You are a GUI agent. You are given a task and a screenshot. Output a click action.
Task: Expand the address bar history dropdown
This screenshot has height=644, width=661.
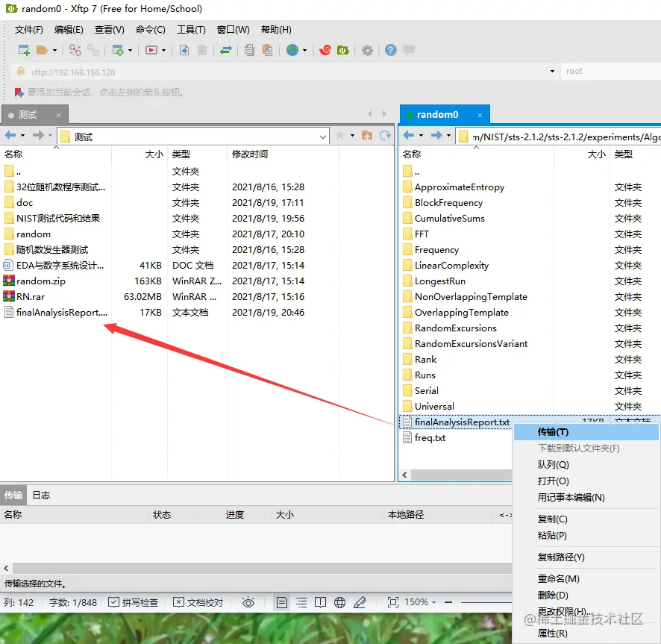coord(552,72)
